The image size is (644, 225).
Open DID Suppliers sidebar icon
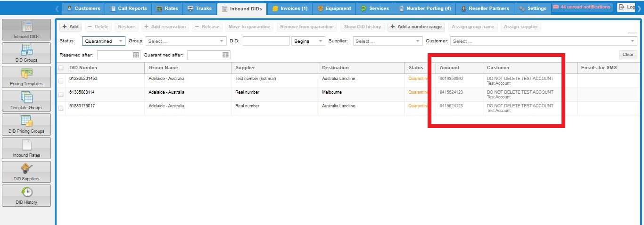26,169
